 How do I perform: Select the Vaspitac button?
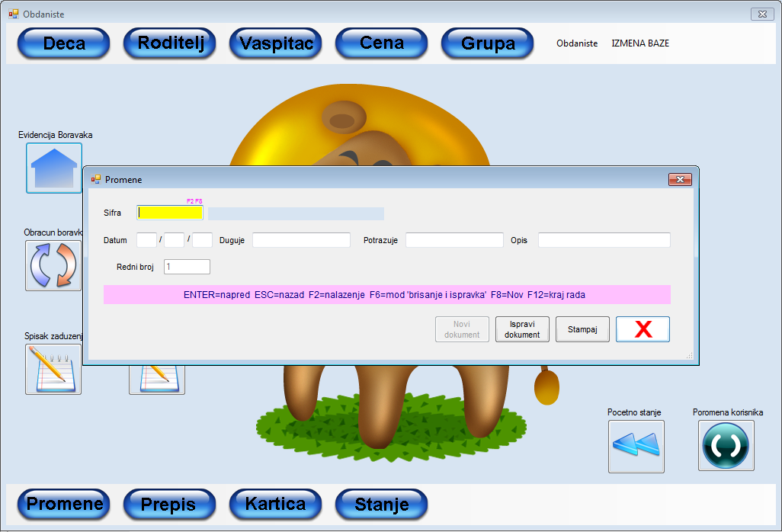coord(276,43)
